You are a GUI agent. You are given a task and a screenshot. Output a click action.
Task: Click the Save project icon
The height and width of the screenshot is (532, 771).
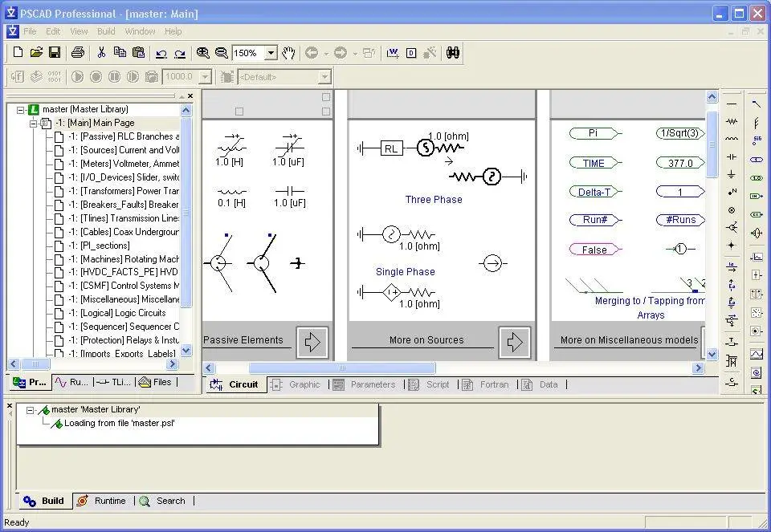55,53
